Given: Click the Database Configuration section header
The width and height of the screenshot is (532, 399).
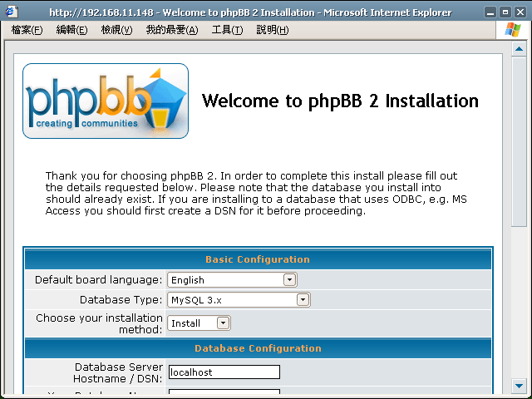Looking at the screenshot, I should point(258,348).
